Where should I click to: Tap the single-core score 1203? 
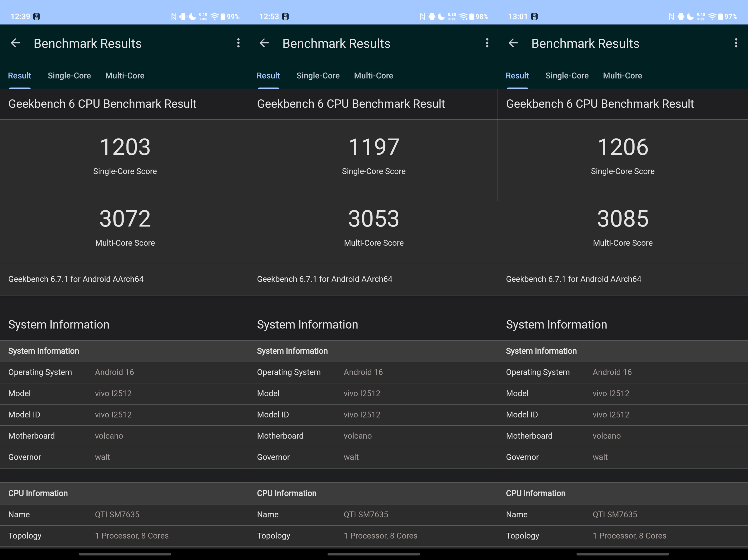[x=125, y=147]
